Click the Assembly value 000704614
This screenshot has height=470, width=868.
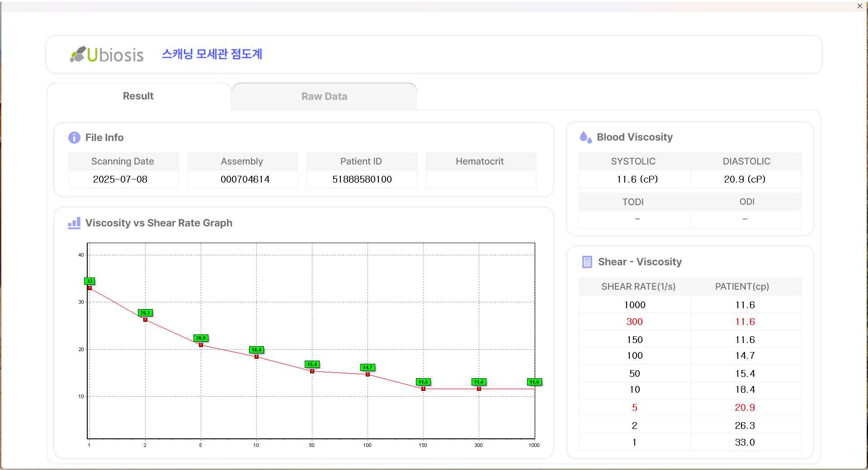tap(245, 179)
